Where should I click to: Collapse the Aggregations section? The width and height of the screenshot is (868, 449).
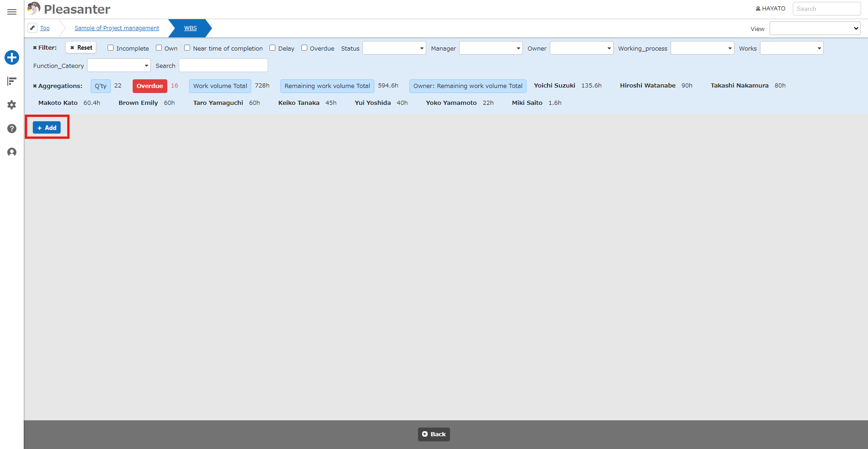click(57, 86)
